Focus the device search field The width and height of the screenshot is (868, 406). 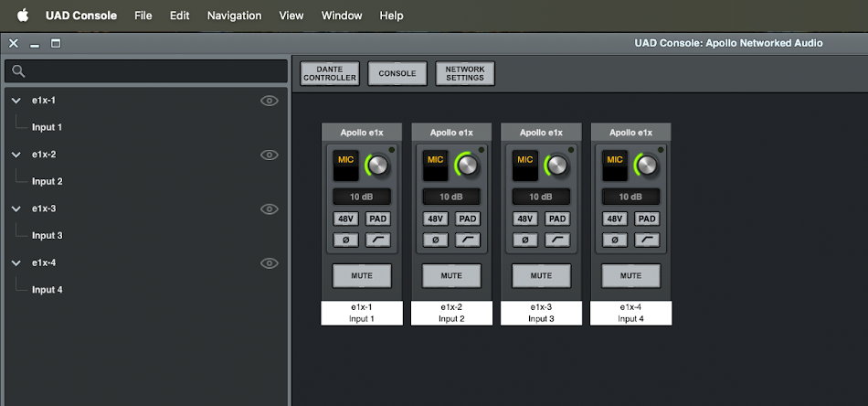point(146,71)
